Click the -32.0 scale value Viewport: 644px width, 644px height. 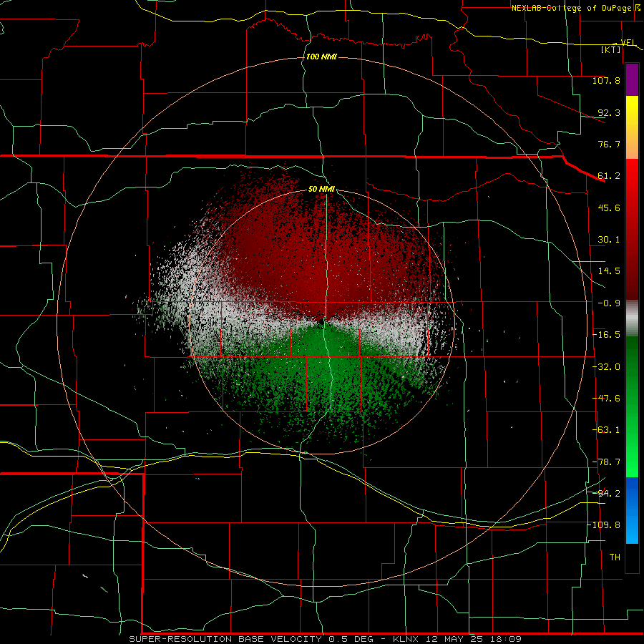tap(607, 367)
